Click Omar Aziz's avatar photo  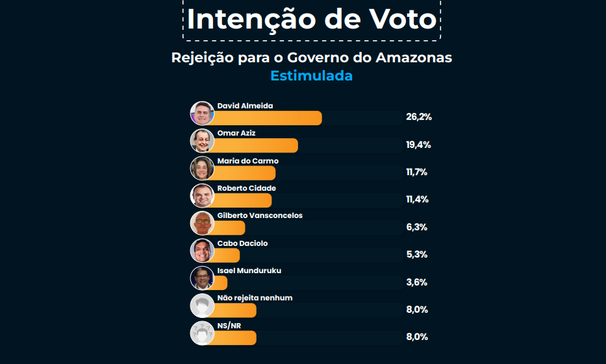[x=202, y=141]
